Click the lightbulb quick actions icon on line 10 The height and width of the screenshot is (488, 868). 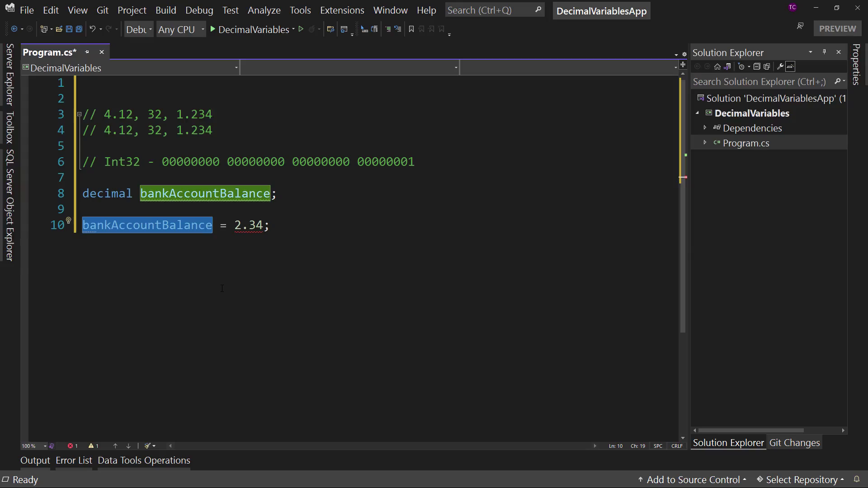[69, 221]
